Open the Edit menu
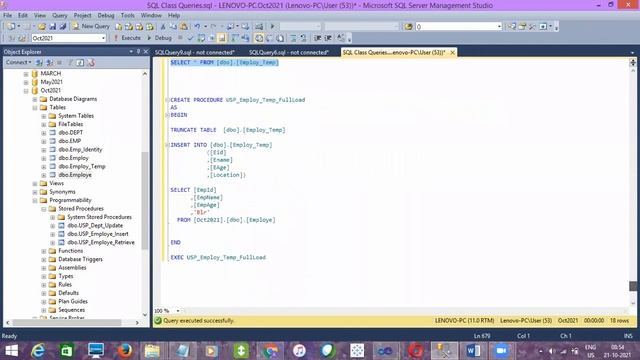Viewport: 640px width, 360px height. pos(22,15)
